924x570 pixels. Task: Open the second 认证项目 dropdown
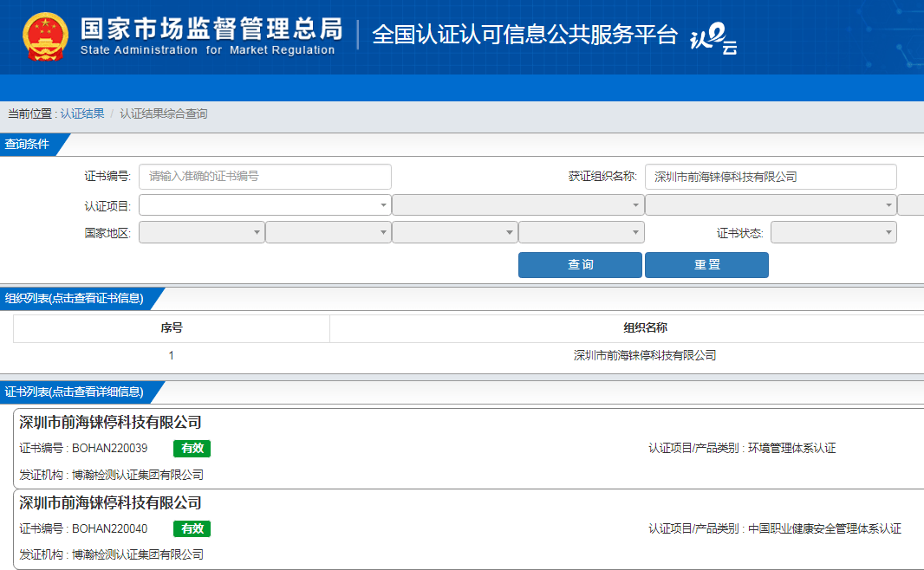(x=518, y=205)
